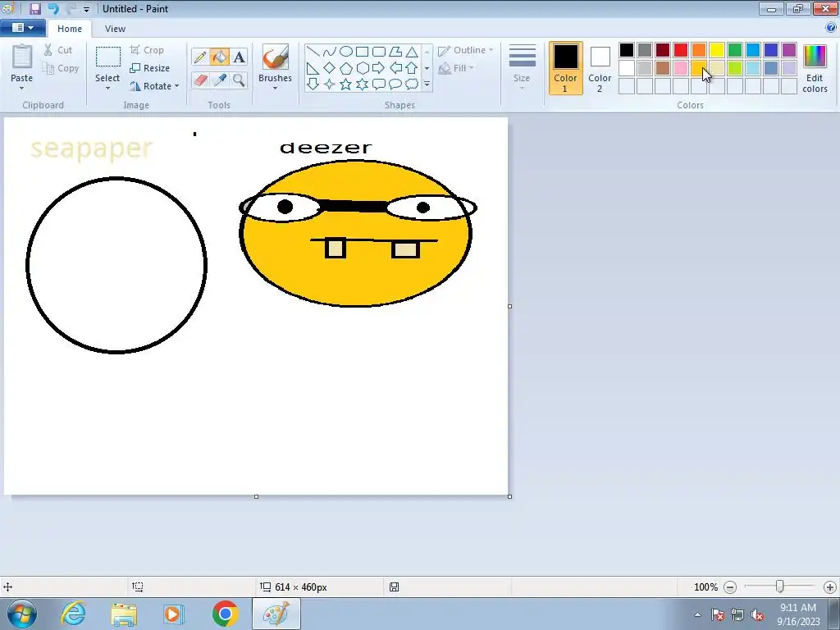Choose the Cloud callout shape
Viewport: 840px width, 630px height.
pyautogui.click(x=412, y=84)
